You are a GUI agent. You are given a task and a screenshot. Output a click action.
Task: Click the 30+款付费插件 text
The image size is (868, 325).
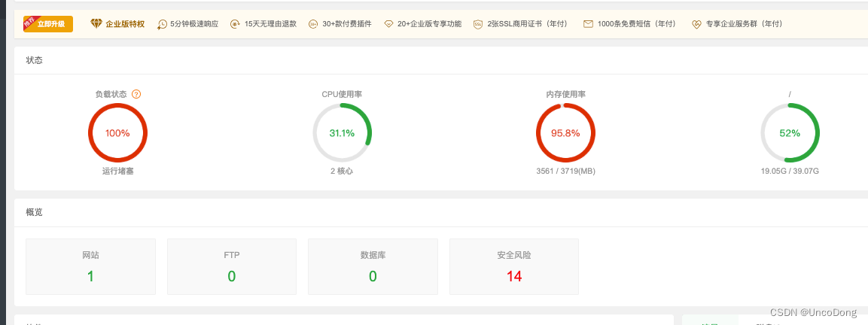pyautogui.click(x=347, y=24)
